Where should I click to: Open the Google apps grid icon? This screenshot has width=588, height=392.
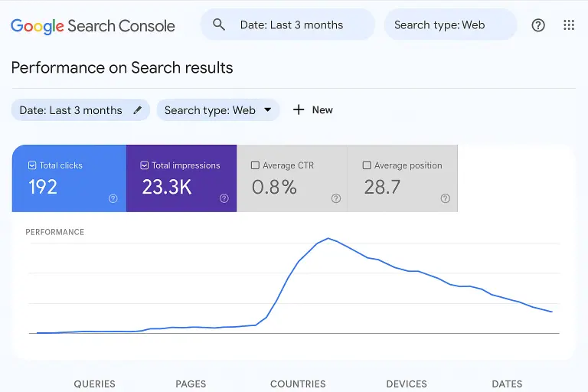569,25
